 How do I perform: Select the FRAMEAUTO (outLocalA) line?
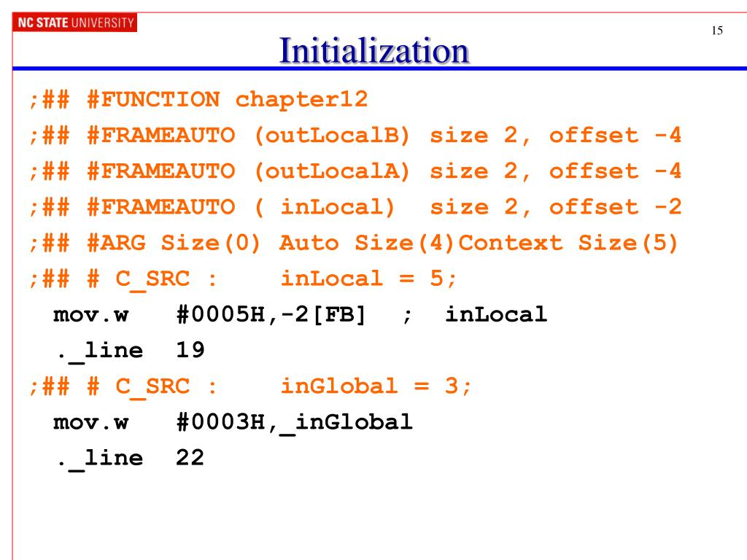(355, 171)
